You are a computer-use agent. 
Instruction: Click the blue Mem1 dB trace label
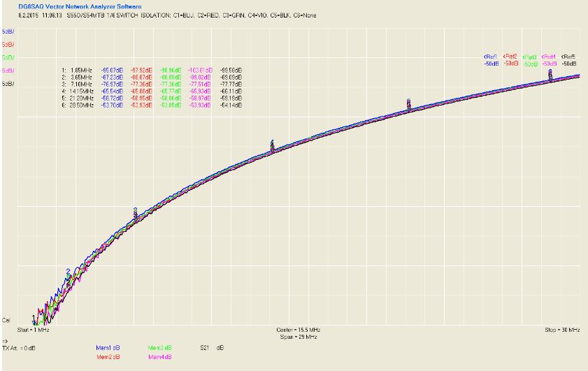[x=108, y=348]
